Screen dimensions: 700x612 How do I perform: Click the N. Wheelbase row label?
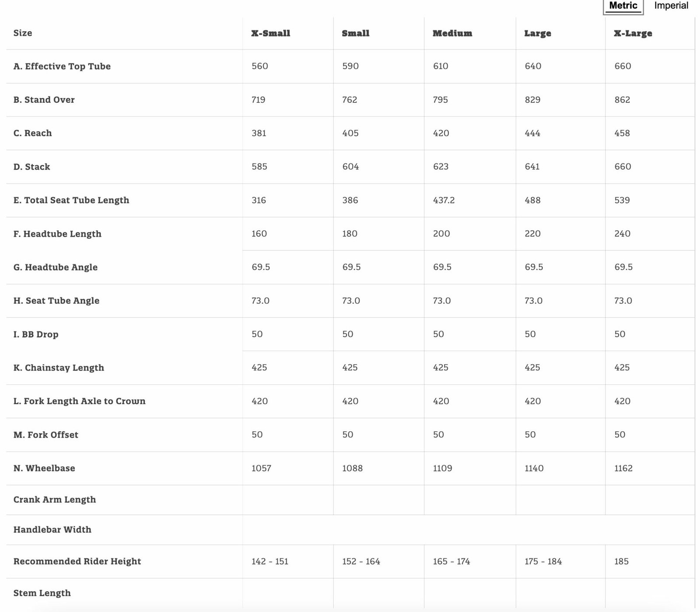(x=44, y=468)
